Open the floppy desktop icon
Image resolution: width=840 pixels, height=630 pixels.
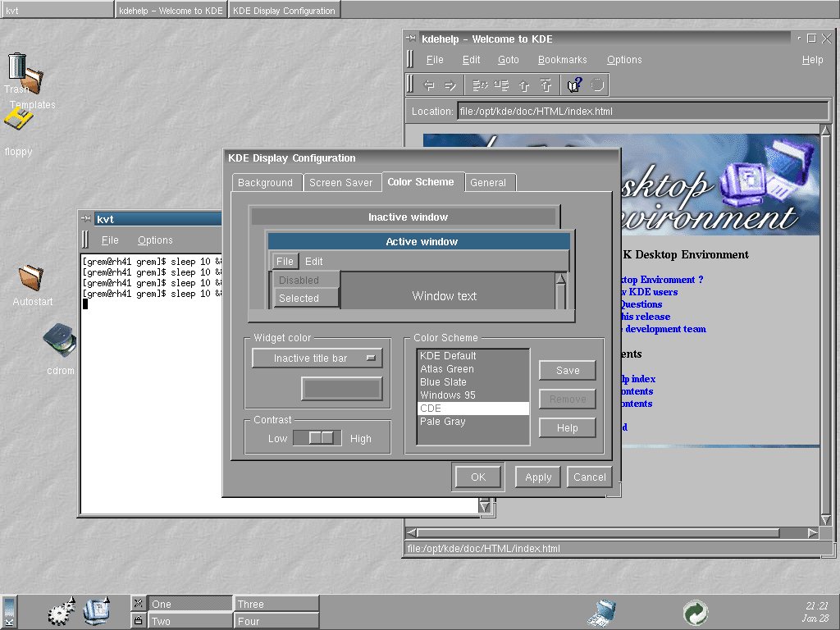(18, 119)
